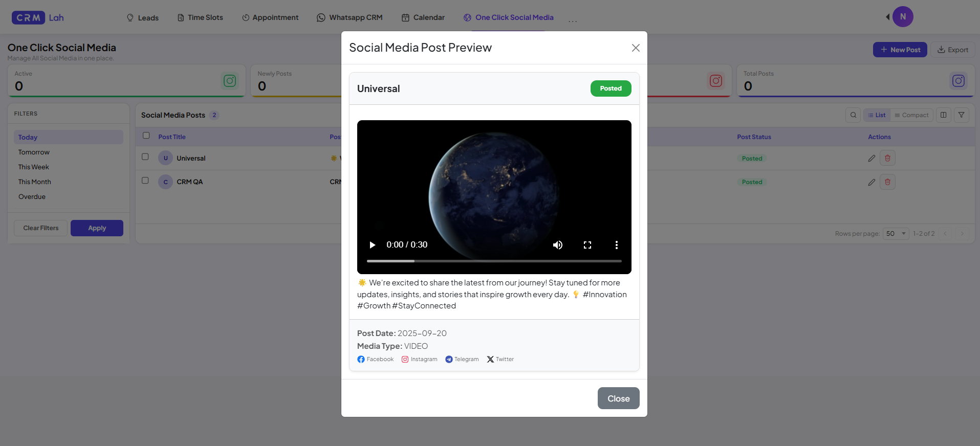This screenshot has width=980, height=446.
Task: Click the green Posted status badge in preview
Action: (x=611, y=88)
